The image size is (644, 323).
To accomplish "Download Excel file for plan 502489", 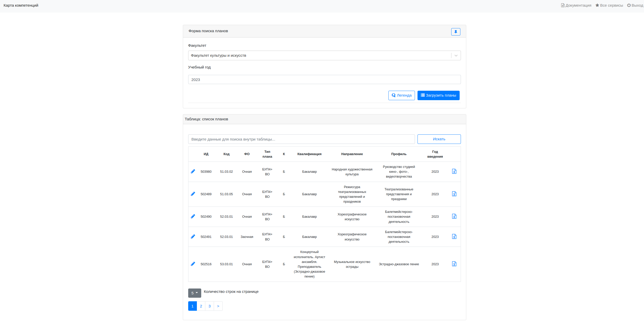I will [454, 194].
